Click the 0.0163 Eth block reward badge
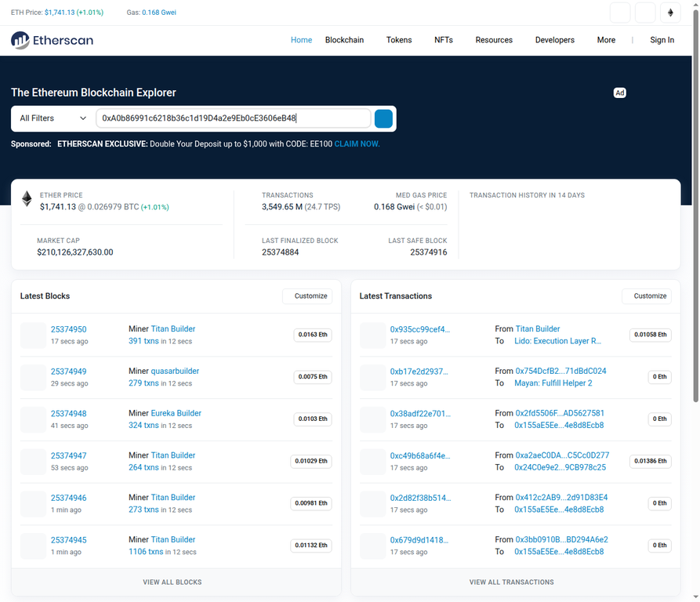Image resolution: width=700 pixels, height=602 pixels. pos(313,335)
